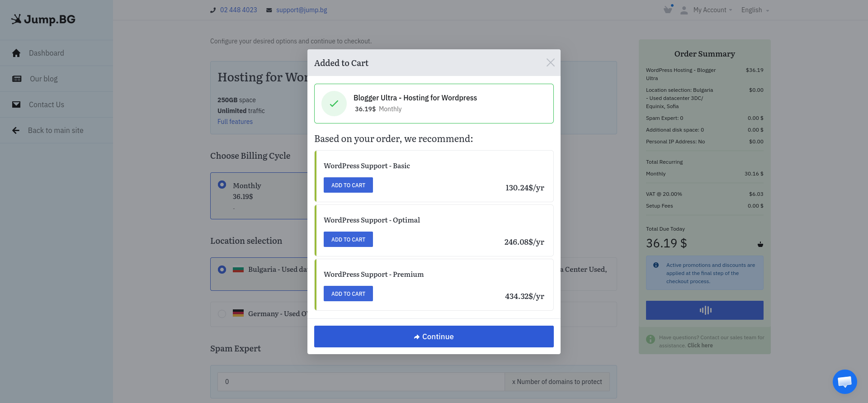Viewport: 868px width, 403px height.
Task: Select Monthly billing cycle radio
Action: (x=222, y=185)
